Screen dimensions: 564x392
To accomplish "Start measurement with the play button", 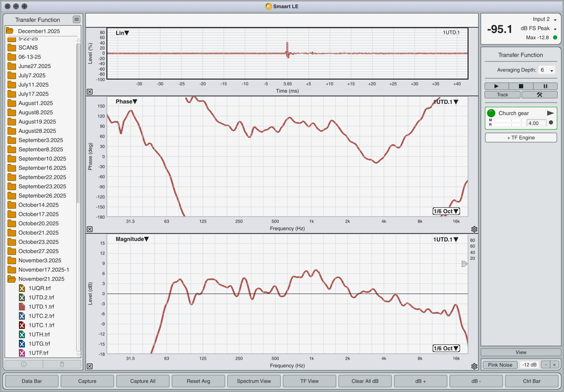I will [496, 86].
